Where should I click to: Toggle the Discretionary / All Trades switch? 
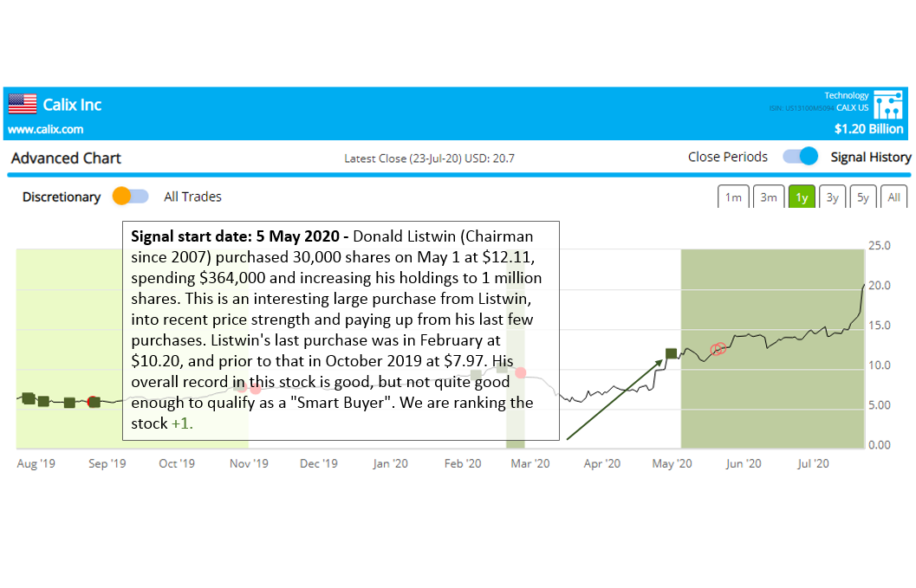(x=131, y=197)
